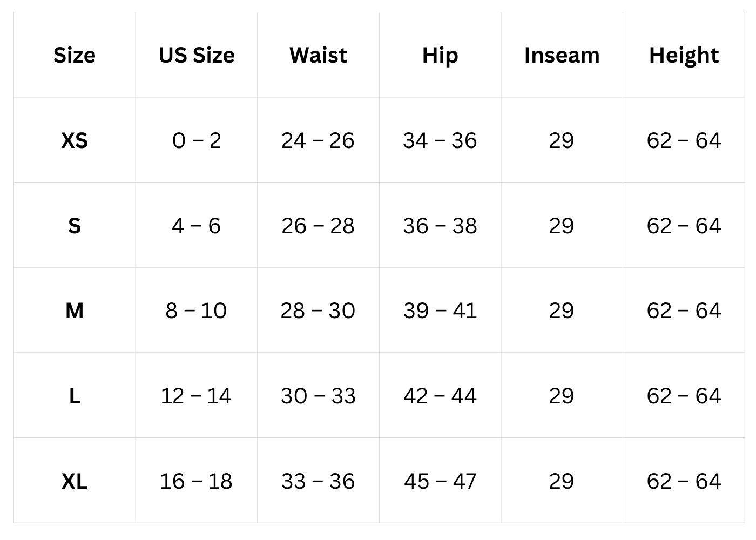The width and height of the screenshot is (756, 540).
Task: Click the Inseam column header
Action: 562,55
